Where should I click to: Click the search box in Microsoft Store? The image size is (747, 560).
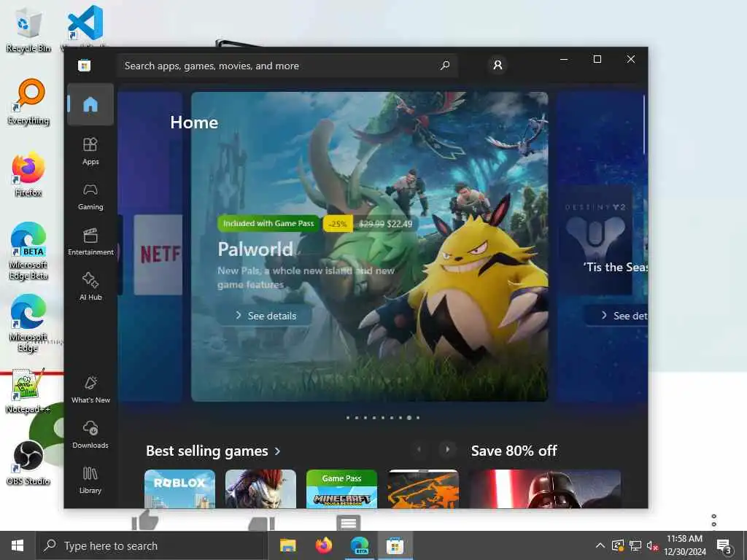(287, 66)
